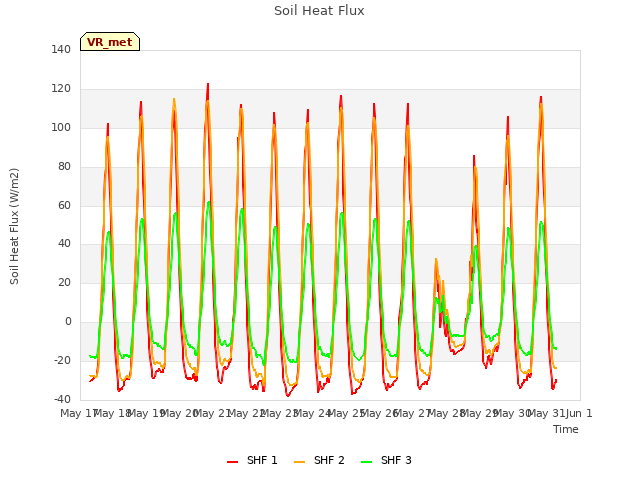Toggle SHF 3 series in legend
The height and width of the screenshot is (480, 640).
(x=386, y=460)
